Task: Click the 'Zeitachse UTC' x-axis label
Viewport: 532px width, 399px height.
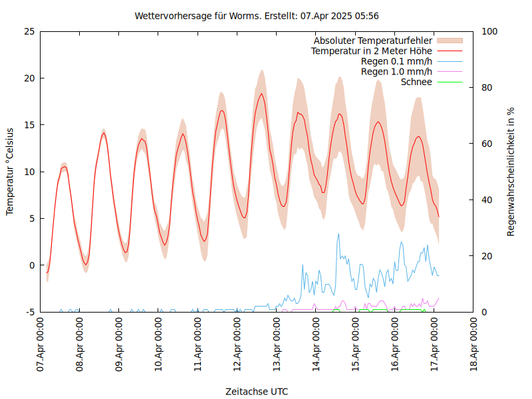Action: [x=257, y=391]
